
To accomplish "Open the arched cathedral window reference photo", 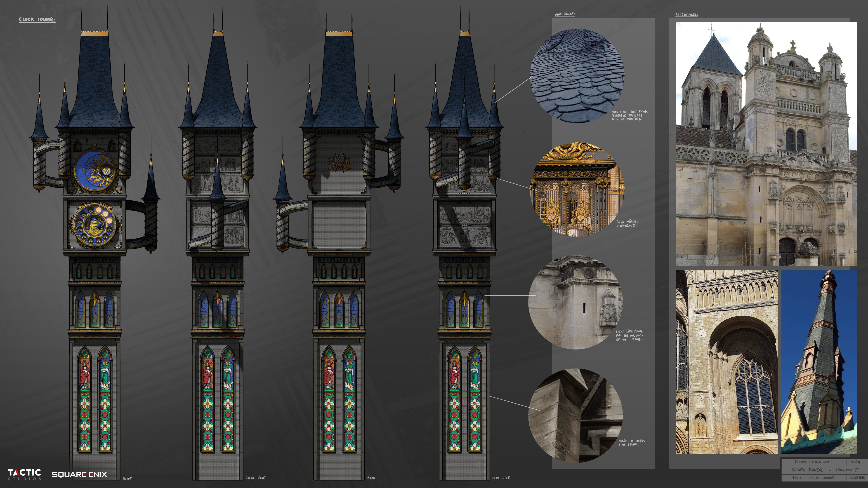I will pos(727,362).
